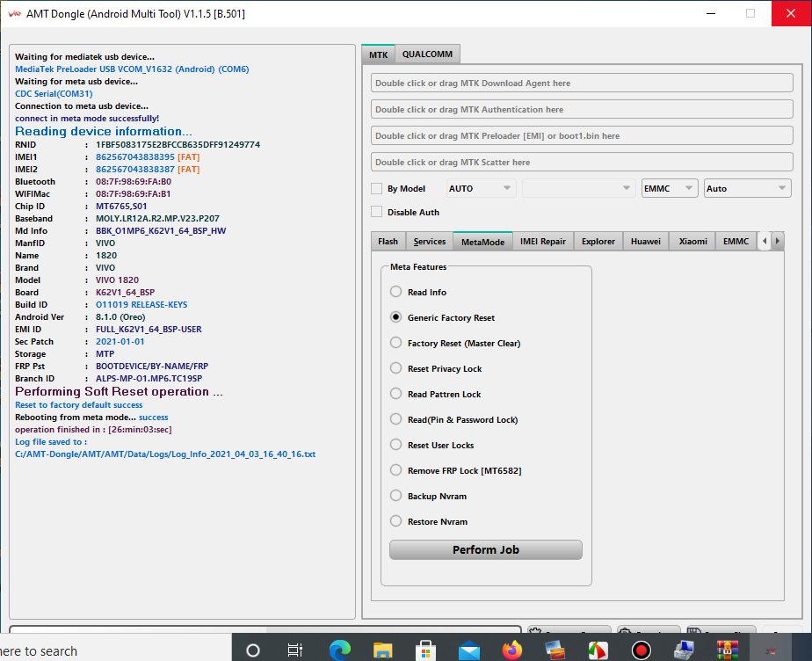Select Read(Pin & Password Lock)
This screenshot has width=812, height=661.
click(395, 419)
